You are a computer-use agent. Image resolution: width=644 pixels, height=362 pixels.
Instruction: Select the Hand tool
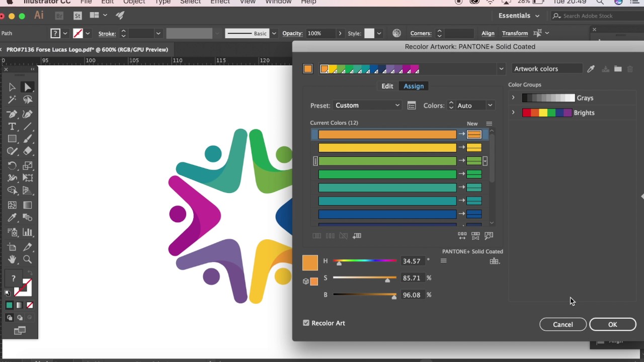coord(12,259)
